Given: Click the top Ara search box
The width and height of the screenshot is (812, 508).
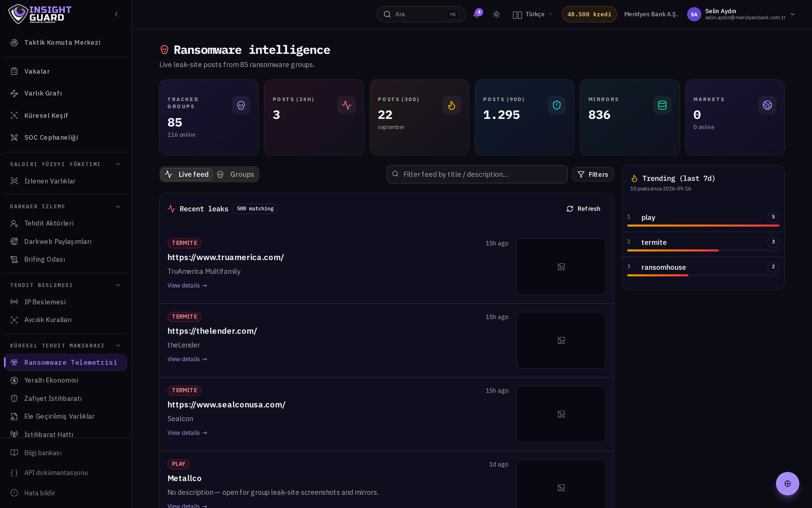Looking at the screenshot, I should [421, 14].
